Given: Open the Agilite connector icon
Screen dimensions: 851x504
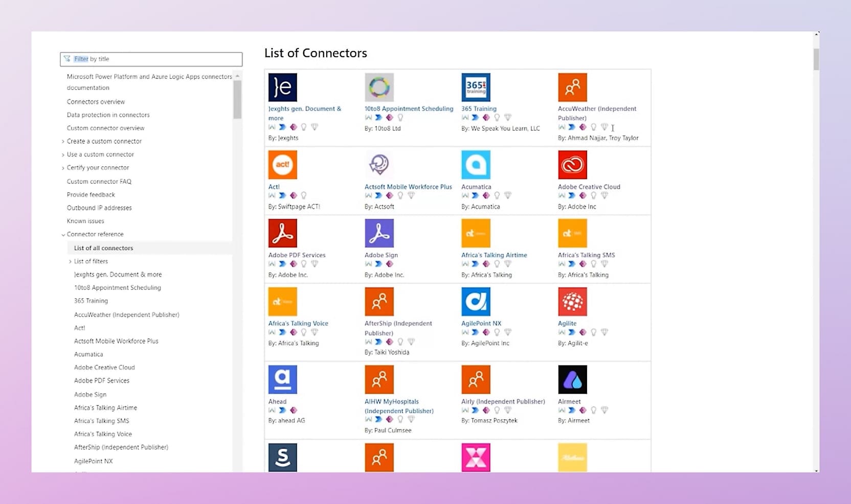Looking at the screenshot, I should (572, 302).
